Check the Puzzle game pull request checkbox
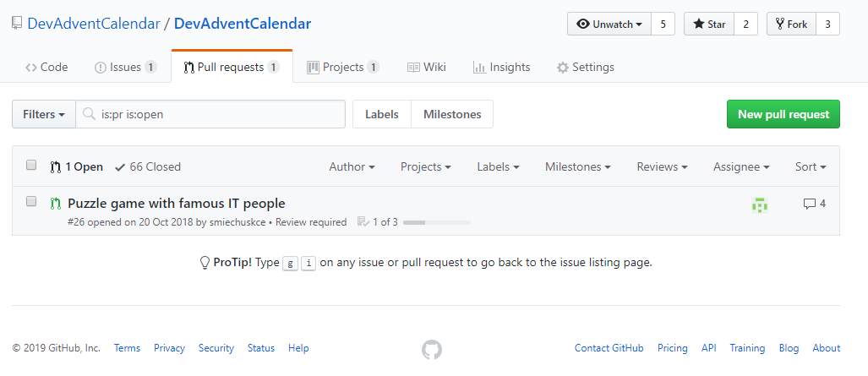Viewport: 868px width, 376px height. 31,202
